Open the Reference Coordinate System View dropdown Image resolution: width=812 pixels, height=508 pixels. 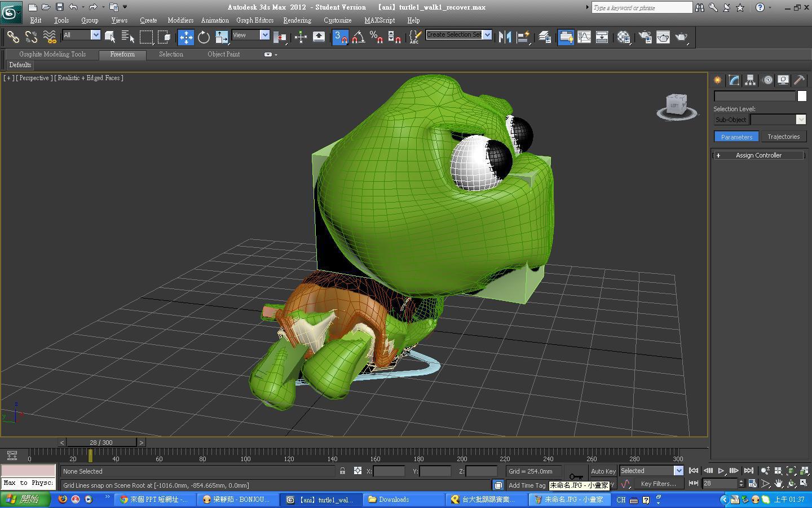[x=250, y=35]
